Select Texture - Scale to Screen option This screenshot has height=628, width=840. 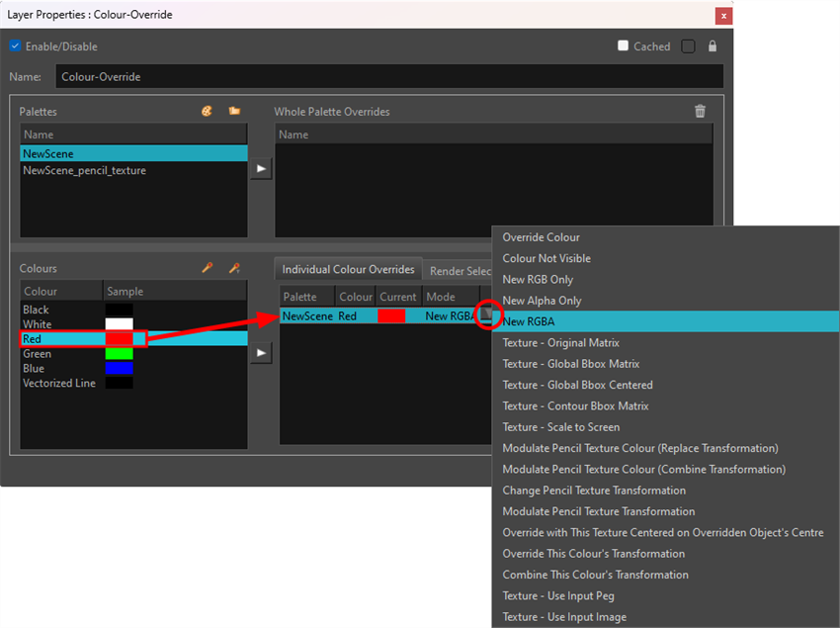coord(560,427)
